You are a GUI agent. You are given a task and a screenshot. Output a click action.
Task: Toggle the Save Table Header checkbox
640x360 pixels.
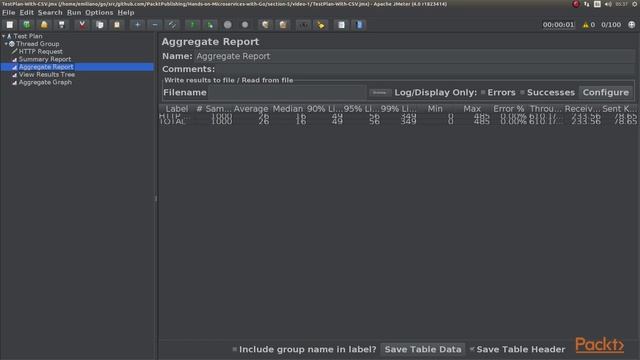[x=472, y=349]
